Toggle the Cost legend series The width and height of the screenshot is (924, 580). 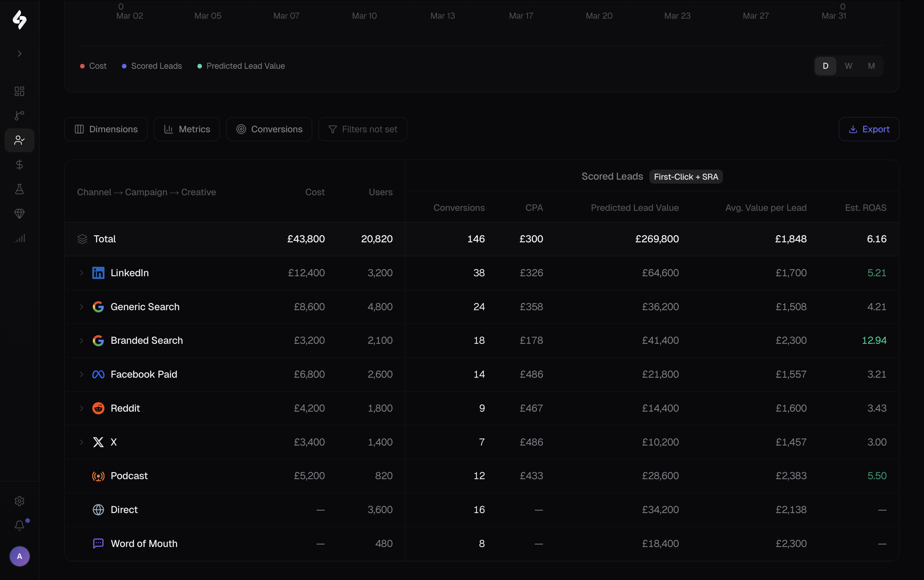point(93,66)
